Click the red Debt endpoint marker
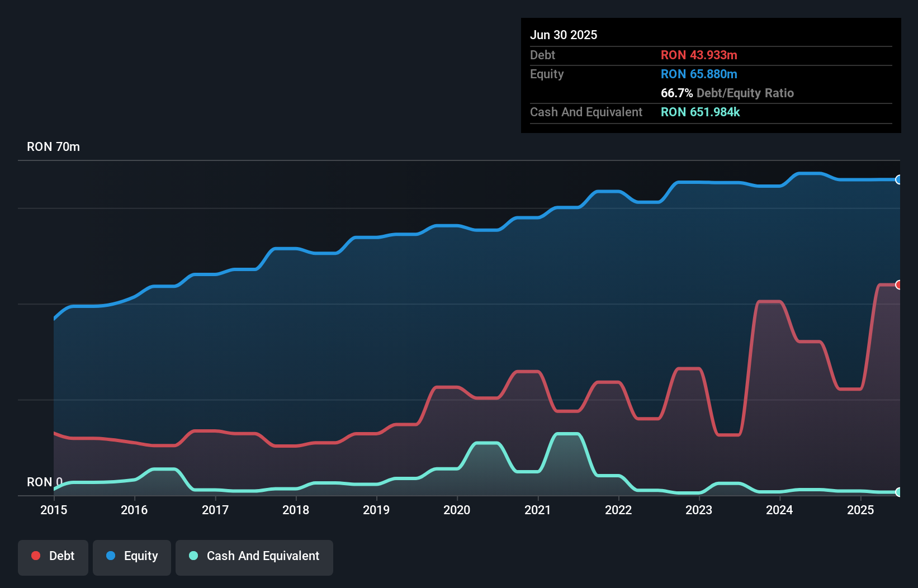 pos(899,284)
